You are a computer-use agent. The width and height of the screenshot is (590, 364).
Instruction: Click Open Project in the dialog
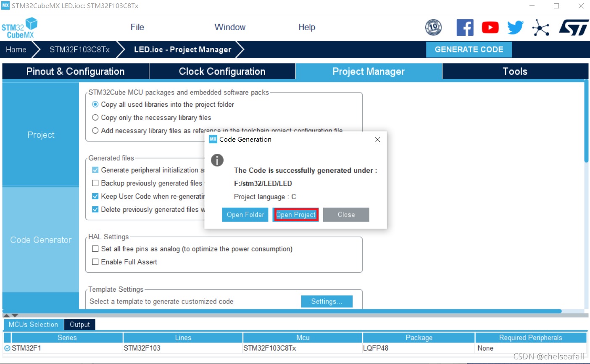[296, 214]
